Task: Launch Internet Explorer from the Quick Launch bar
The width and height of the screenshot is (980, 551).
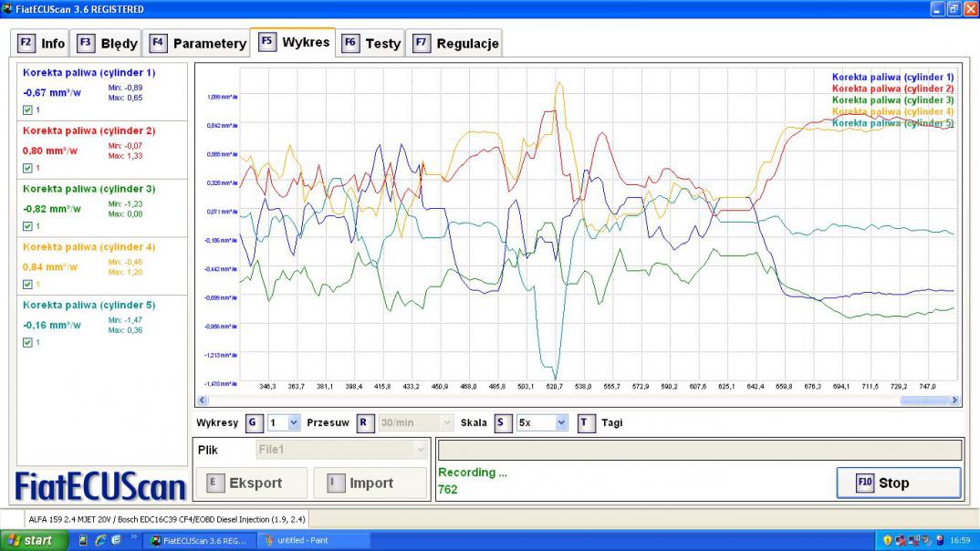Action: point(100,540)
